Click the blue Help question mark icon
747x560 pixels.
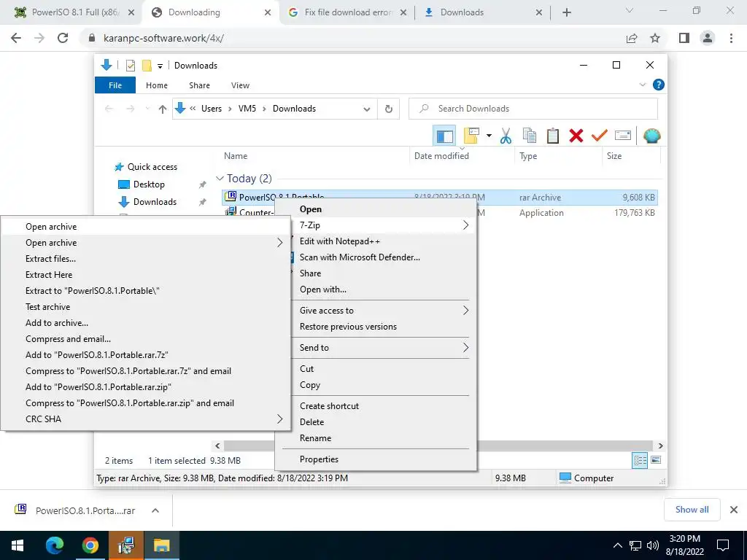pyautogui.click(x=659, y=85)
